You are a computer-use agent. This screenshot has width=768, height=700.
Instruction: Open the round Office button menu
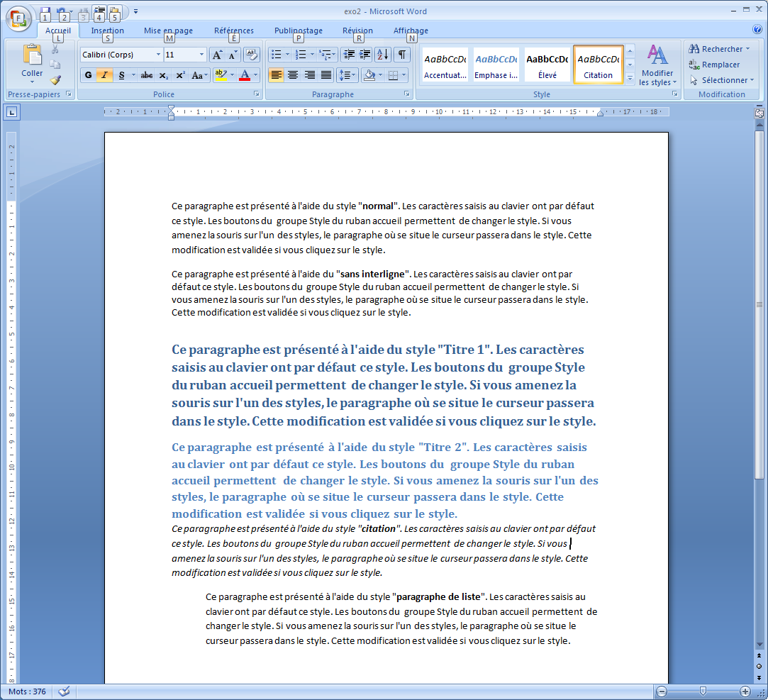pyautogui.click(x=18, y=18)
